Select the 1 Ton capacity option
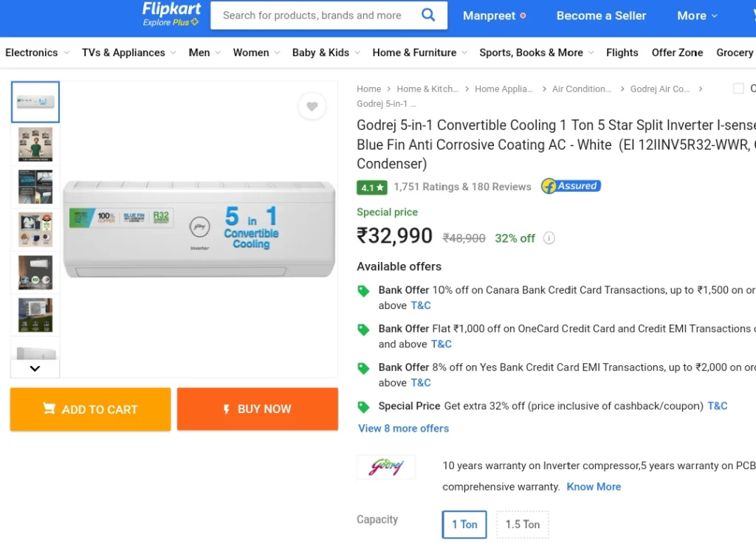The height and width of the screenshot is (543, 756). pyautogui.click(x=464, y=525)
